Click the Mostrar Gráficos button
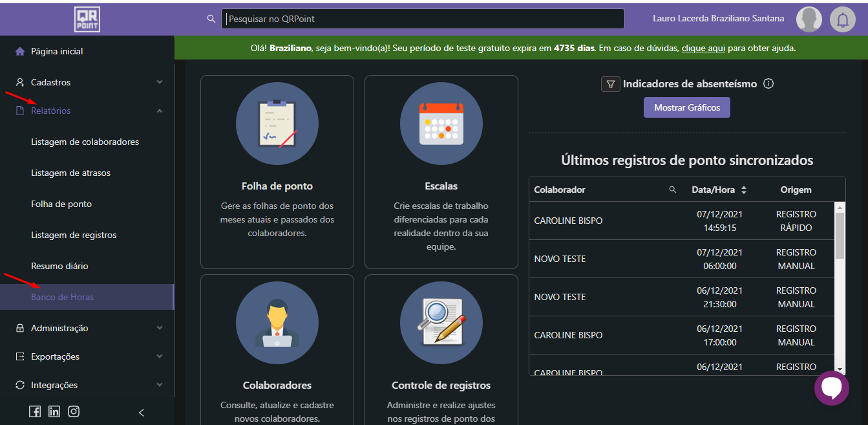This screenshot has width=868, height=425. coord(686,107)
